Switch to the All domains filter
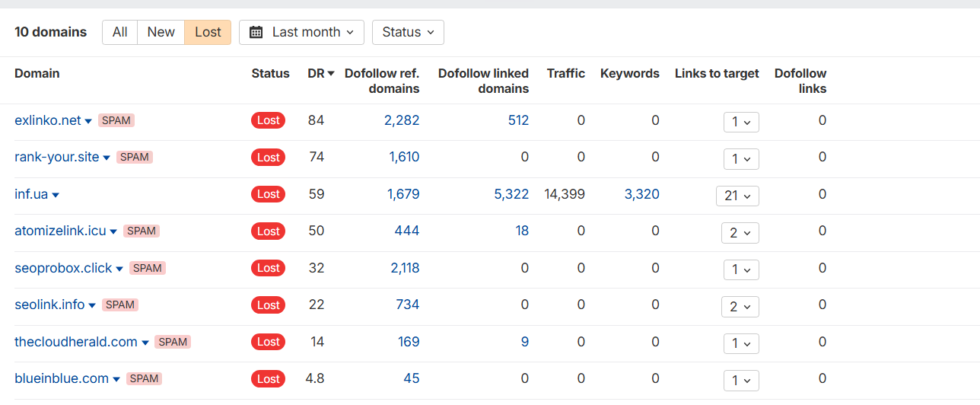The width and height of the screenshot is (980, 405). pyautogui.click(x=119, y=32)
